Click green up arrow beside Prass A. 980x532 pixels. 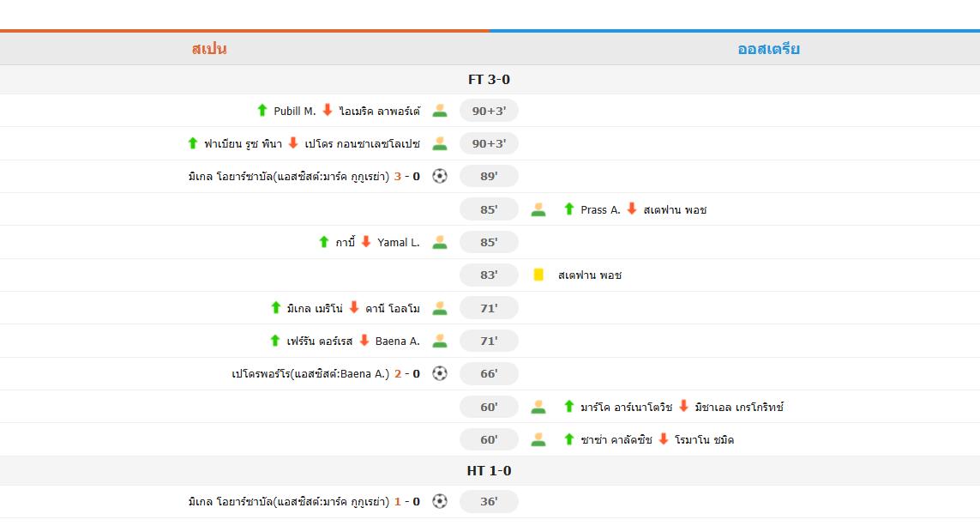coord(568,209)
